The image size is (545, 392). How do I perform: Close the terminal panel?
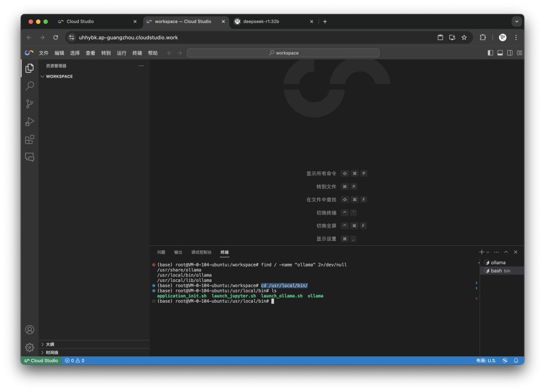tap(516, 252)
